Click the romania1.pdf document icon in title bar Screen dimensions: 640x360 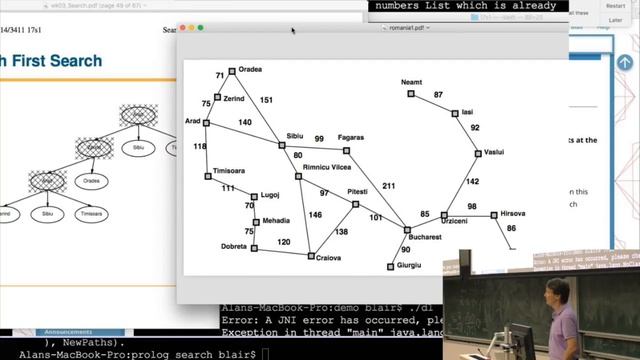point(384,28)
